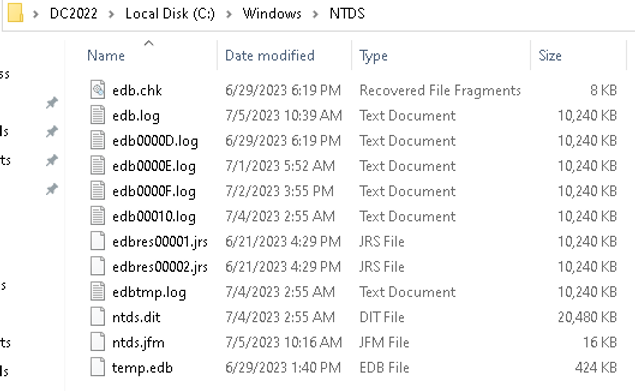
Task: Select the edb.chk file icon
Action: pyautogui.click(x=98, y=90)
